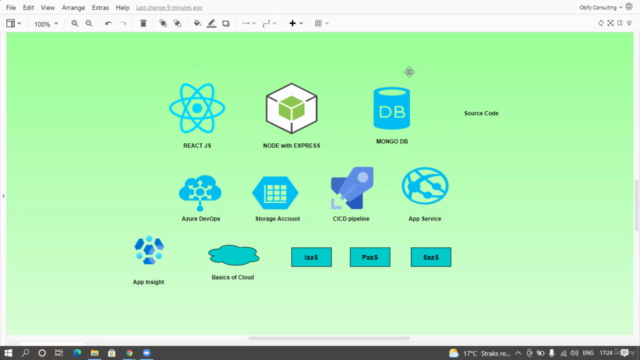Click the zoom out magnifier icon

pos(89,23)
